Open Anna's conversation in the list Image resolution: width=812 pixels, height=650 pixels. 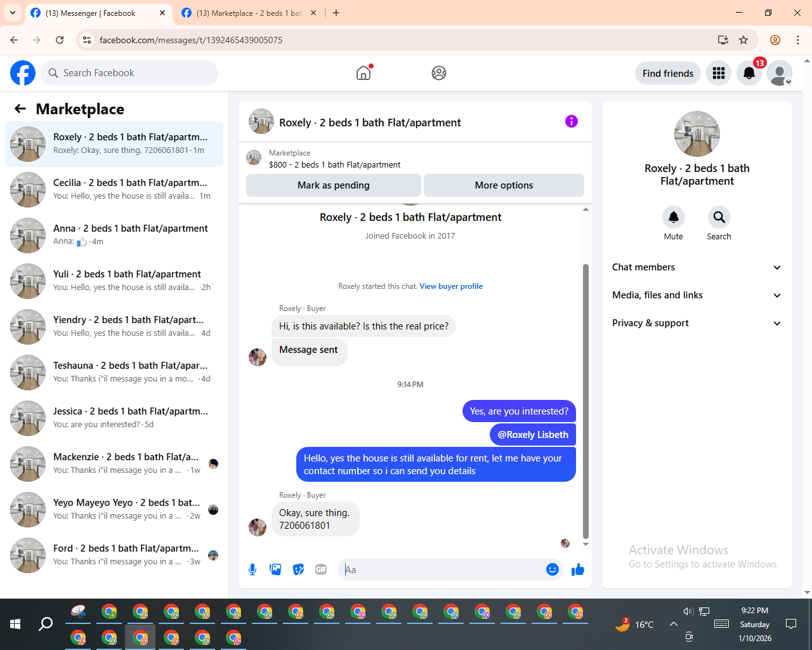coord(114,235)
